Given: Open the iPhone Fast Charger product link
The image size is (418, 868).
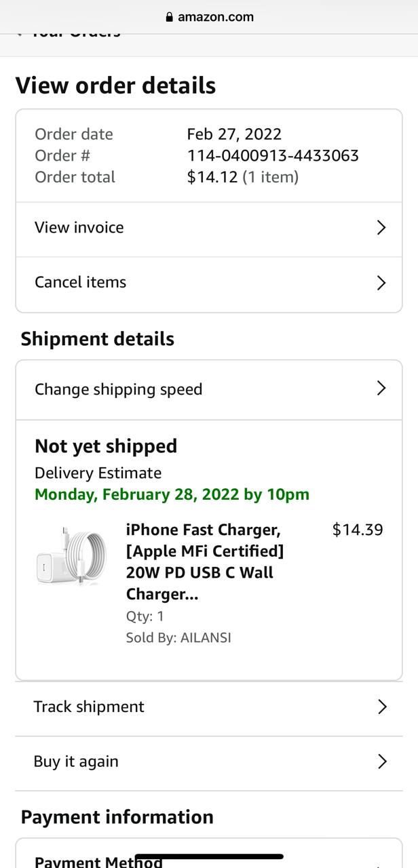Looking at the screenshot, I should coord(204,561).
